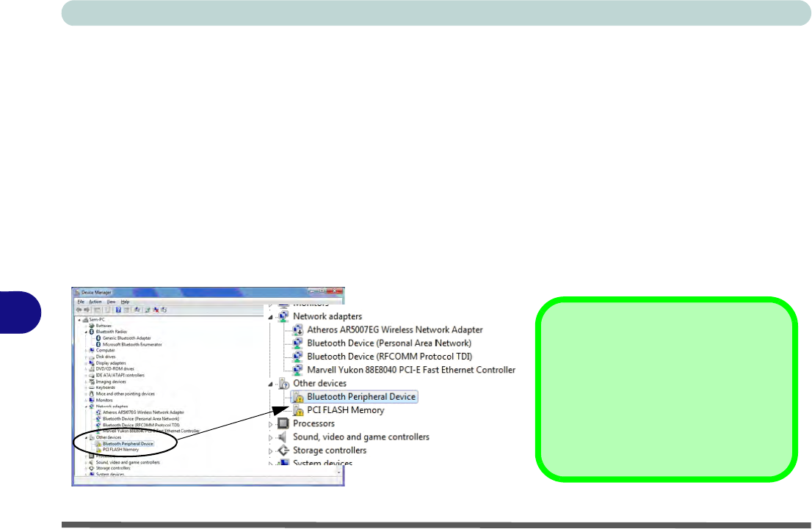
Task: Click the Sam-PC computer icon at tree root
Action: pos(85,320)
